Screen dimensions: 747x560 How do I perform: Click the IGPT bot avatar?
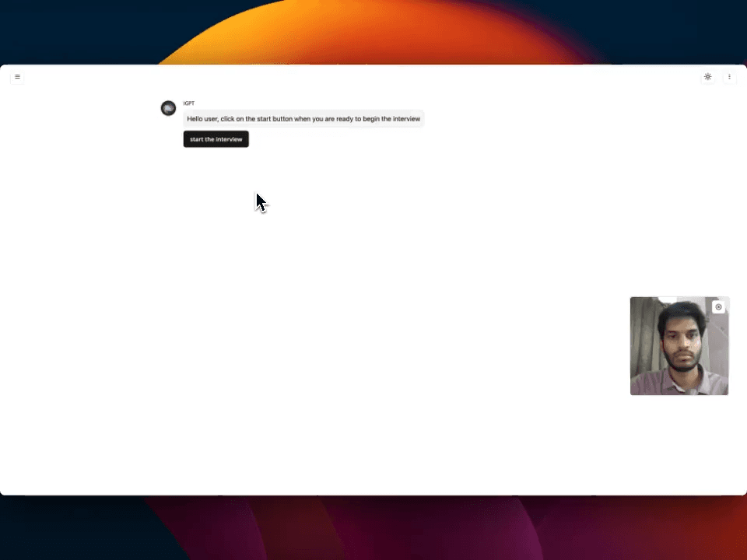coord(168,108)
